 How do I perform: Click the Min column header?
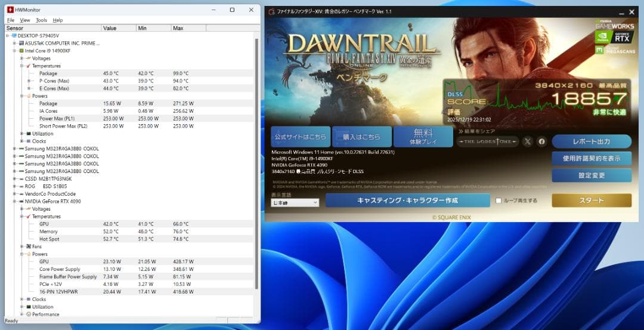[154, 28]
